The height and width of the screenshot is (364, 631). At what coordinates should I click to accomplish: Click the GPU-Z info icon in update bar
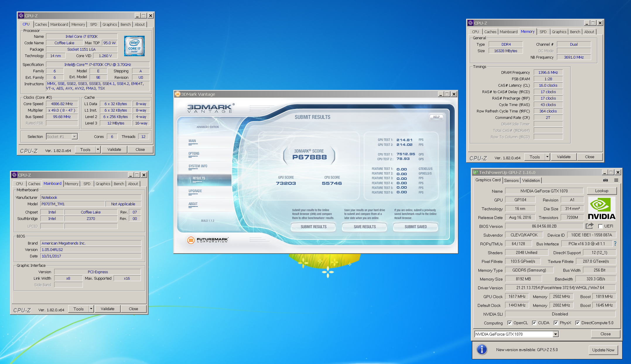(482, 349)
